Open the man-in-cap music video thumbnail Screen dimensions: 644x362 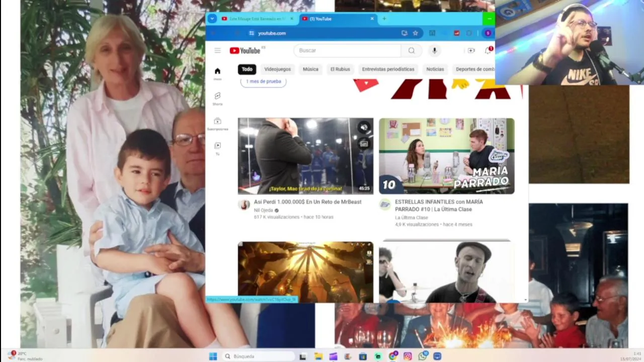click(447, 272)
